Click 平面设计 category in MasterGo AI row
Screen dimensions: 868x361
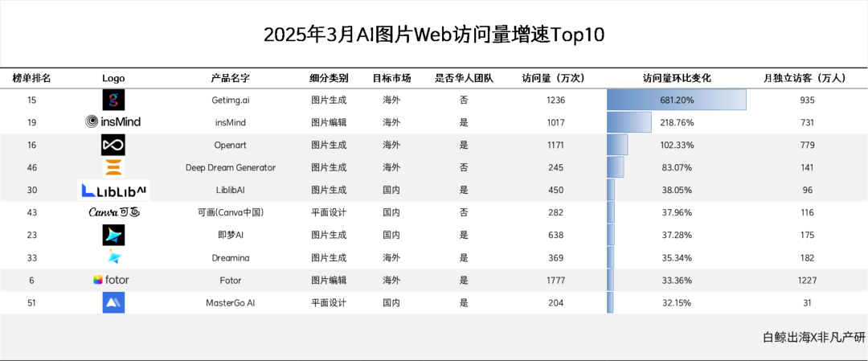[x=328, y=303]
